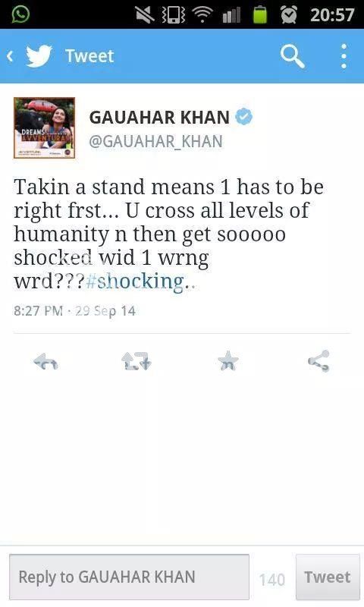
Task: Retweet this tweet using retweet icon
Action: pos(136,361)
